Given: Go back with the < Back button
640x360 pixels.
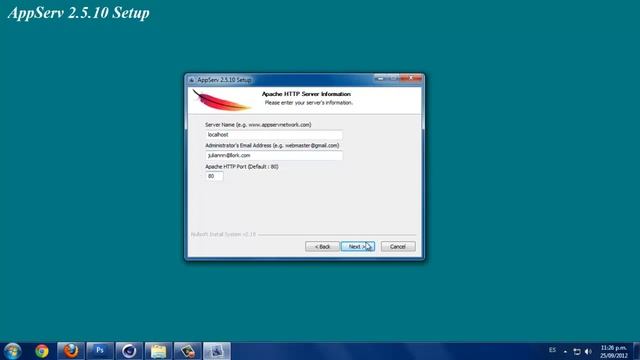Looking at the screenshot, I should click(x=322, y=247).
